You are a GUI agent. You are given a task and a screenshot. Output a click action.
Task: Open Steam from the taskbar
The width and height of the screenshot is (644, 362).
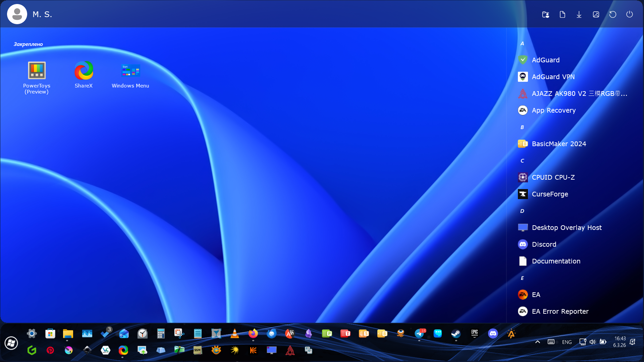(x=456, y=334)
